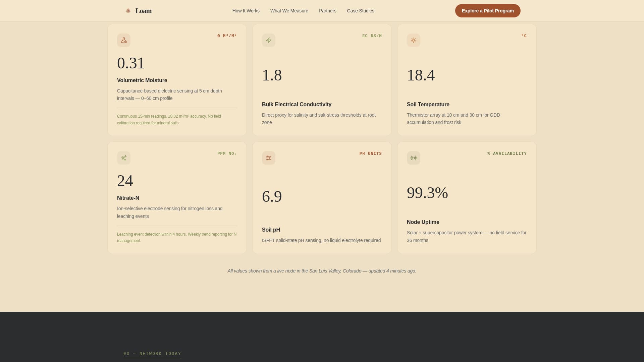This screenshot has height=362, width=644.
Task: Click the Node Uptime heading
Action: [x=423, y=222]
